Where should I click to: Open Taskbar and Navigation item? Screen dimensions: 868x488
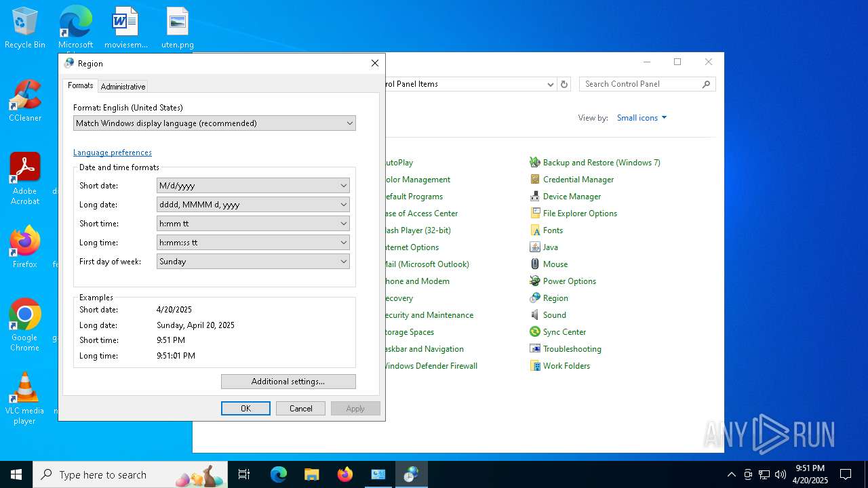pos(424,349)
